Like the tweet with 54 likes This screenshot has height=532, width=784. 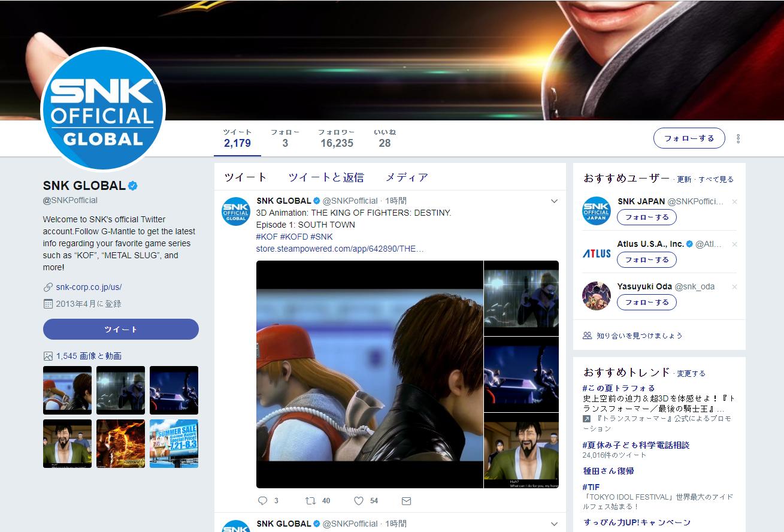359,500
